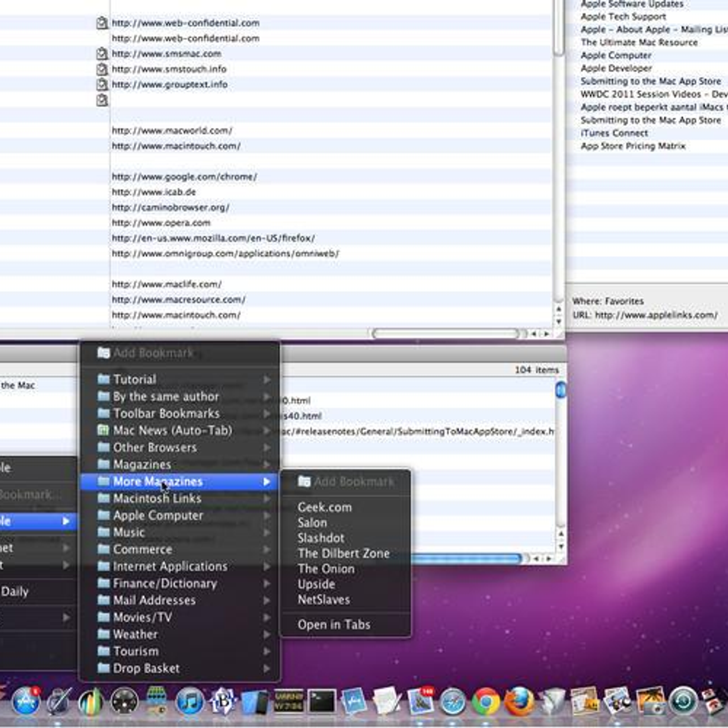The image size is (728, 728).
Task: Launch Google Chrome from the dock
Action: click(486, 701)
